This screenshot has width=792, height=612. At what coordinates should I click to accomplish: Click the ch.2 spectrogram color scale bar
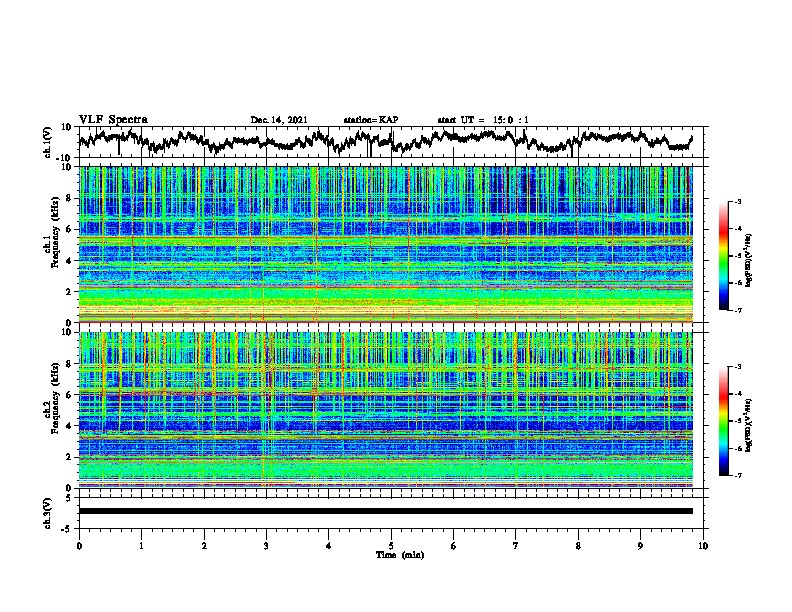point(723,421)
